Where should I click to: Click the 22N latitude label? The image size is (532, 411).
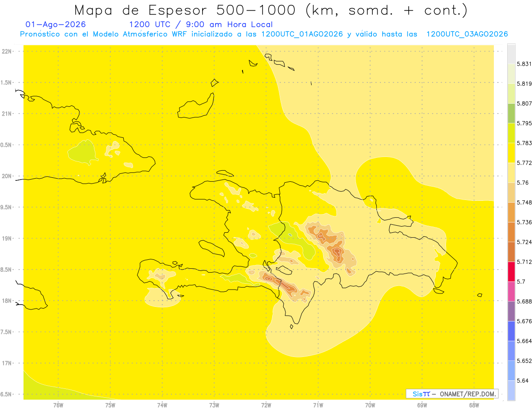click(7, 51)
